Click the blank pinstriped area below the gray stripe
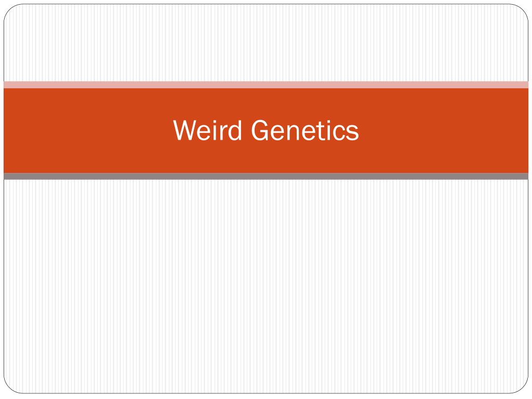The image size is (532, 399). [266, 286]
